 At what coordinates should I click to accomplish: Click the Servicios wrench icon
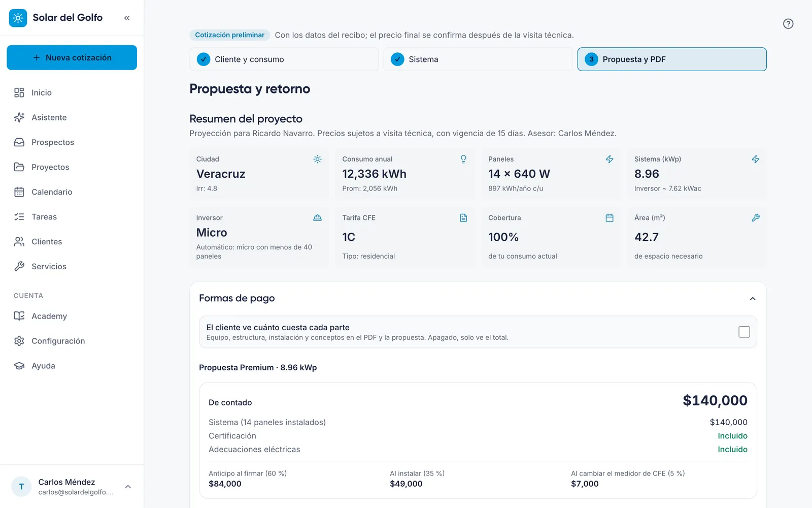pos(19,266)
